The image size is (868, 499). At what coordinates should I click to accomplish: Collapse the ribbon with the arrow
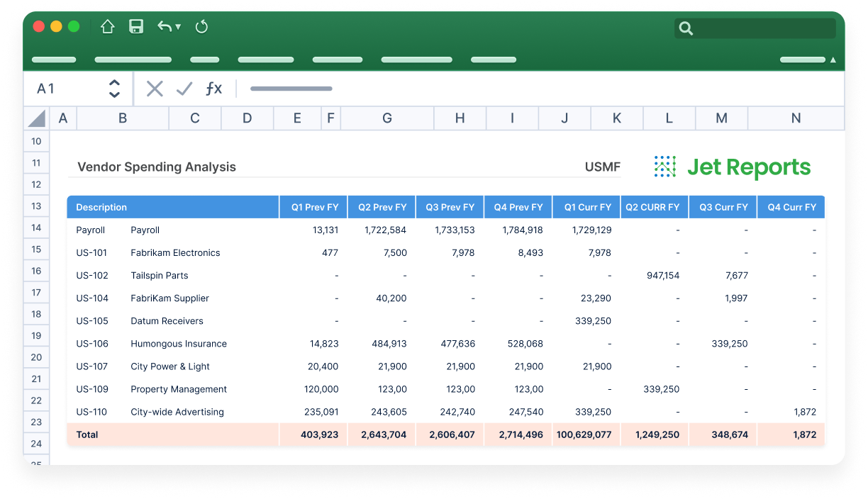coord(833,60)
